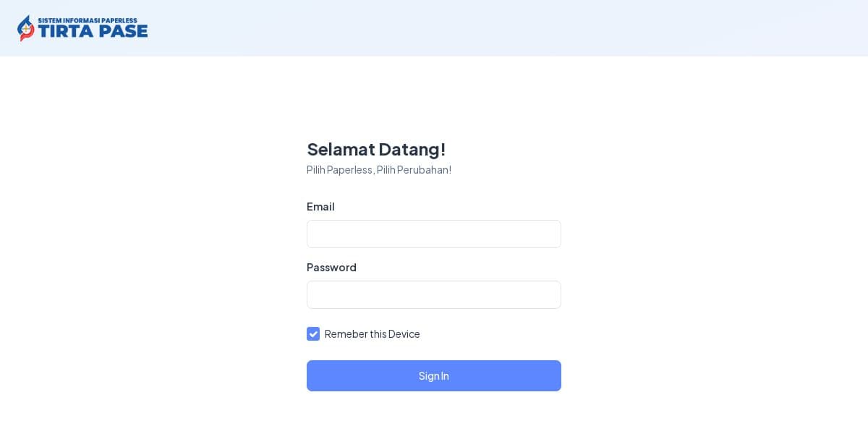The width and height of the screenshot is (868, 434).
Task: Click the Pilih Paperless, Pilih Perubahan! tagline
Action: point(379,170)
